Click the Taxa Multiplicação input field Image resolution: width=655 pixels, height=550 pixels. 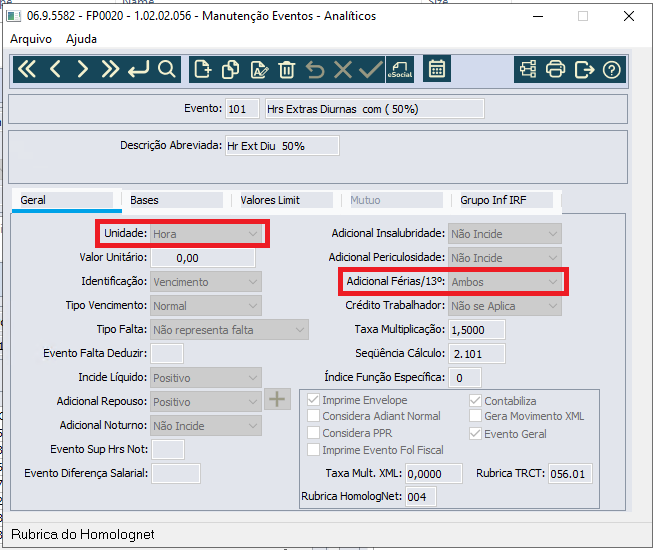[x=477, y=330]
